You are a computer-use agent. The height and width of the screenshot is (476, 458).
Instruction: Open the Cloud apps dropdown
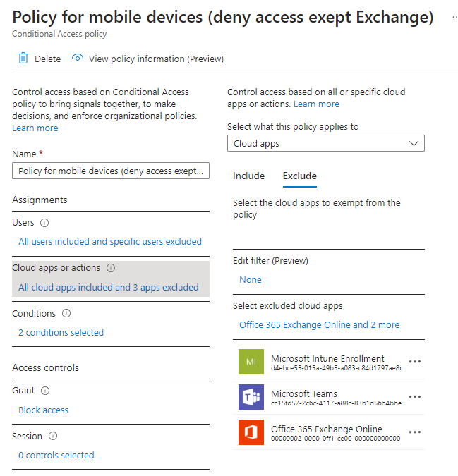326,143
